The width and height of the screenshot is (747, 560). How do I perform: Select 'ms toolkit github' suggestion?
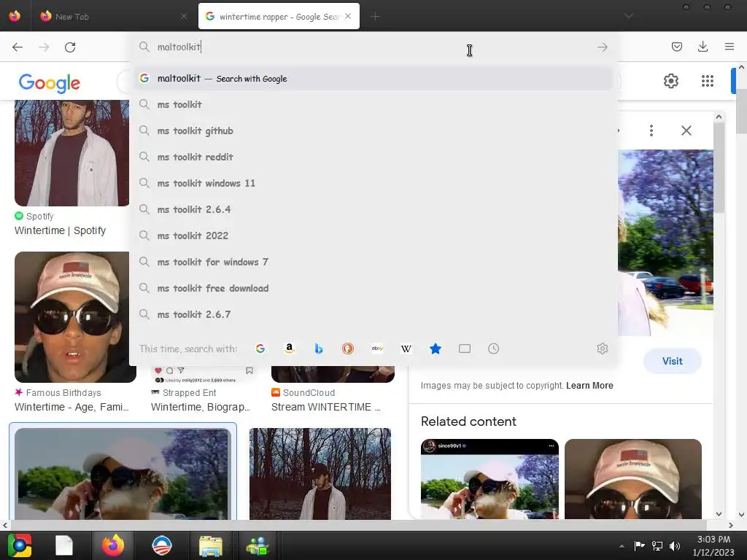tap(373, 131)
